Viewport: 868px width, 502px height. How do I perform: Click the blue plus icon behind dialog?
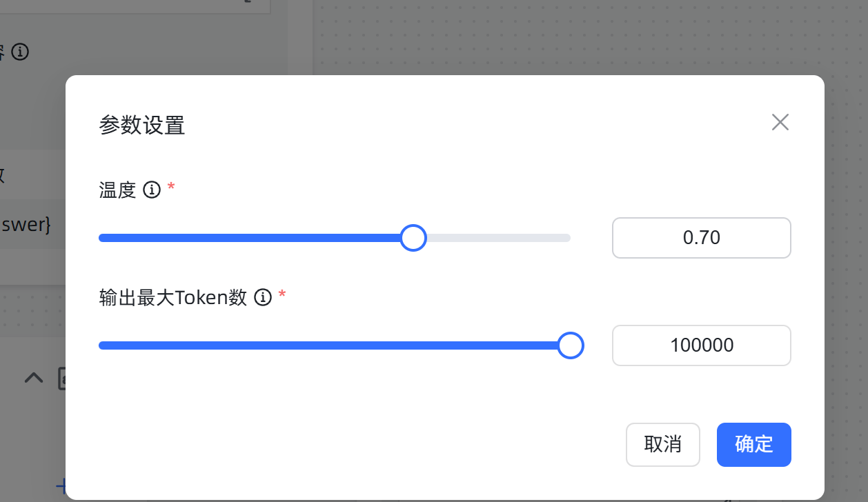[x=61, y=486]
